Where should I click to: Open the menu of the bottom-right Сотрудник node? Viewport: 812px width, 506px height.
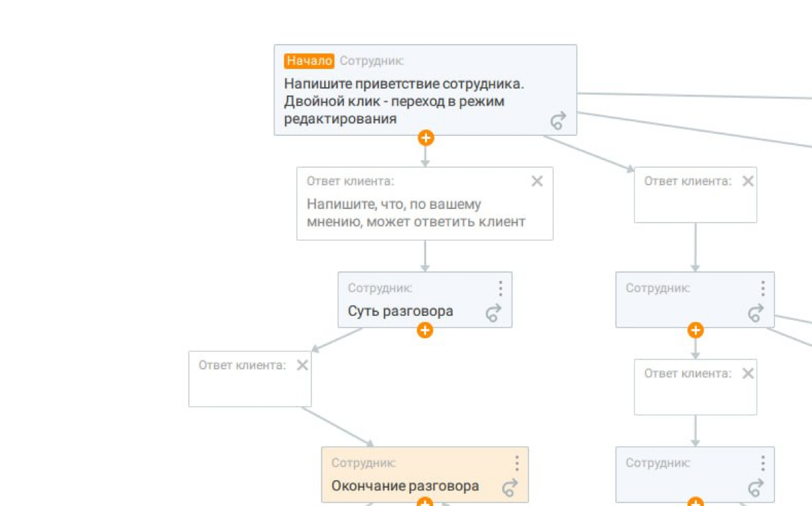point(763,463)
